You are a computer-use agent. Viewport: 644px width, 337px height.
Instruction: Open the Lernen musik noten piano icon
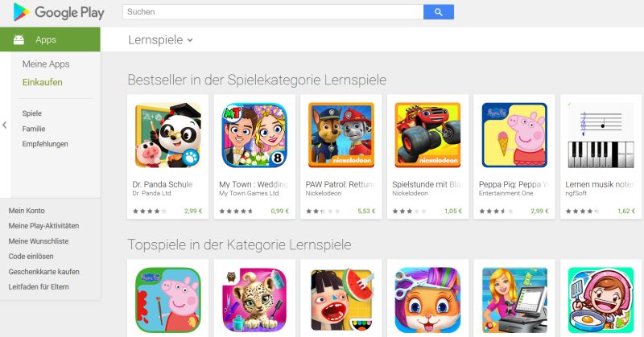(601, 135)
